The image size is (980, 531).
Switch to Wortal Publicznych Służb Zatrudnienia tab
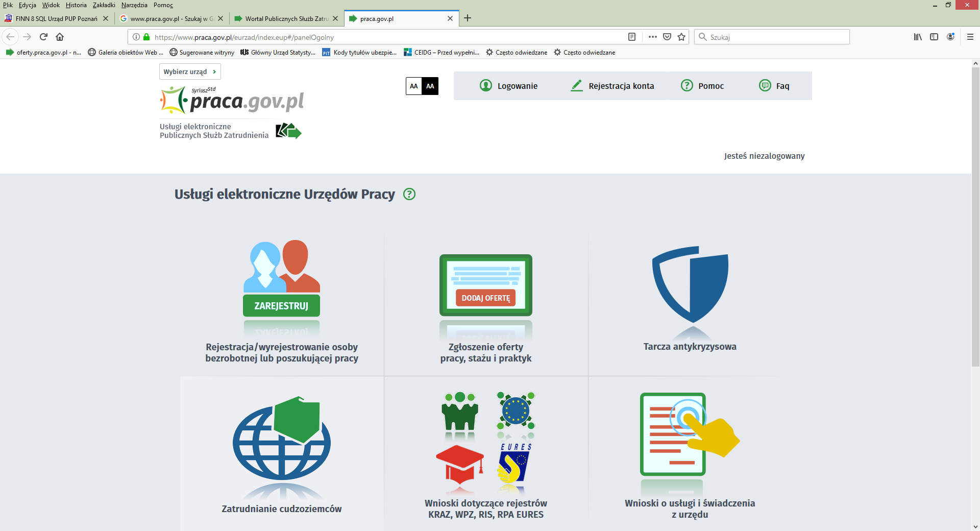coord(287,18)
